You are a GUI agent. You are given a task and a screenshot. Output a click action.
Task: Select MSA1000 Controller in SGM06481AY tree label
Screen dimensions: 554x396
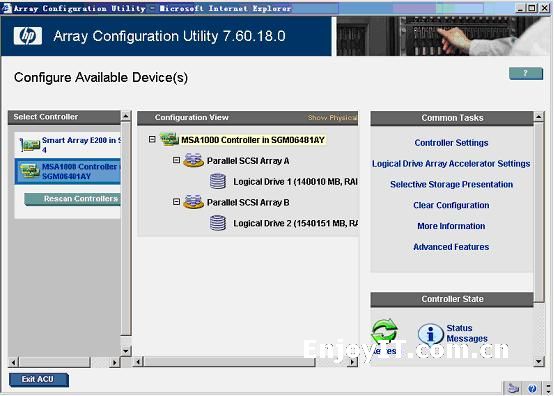pos(253,140)
